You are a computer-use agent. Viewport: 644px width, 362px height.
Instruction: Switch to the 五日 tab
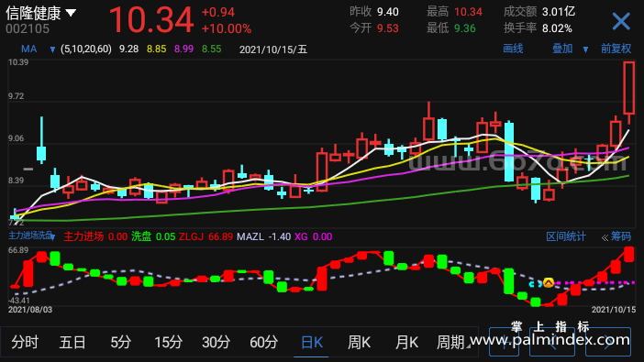click(72, 342)
